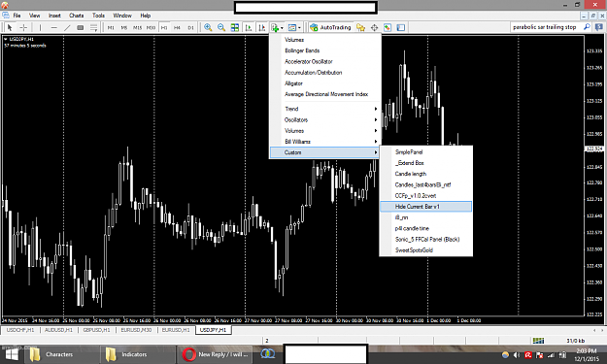Image resolution: width=607 pixels, height=364 pixels.
Task: Select SweetSpotsGold custom indicator
Action: click(x=425, y=249)
